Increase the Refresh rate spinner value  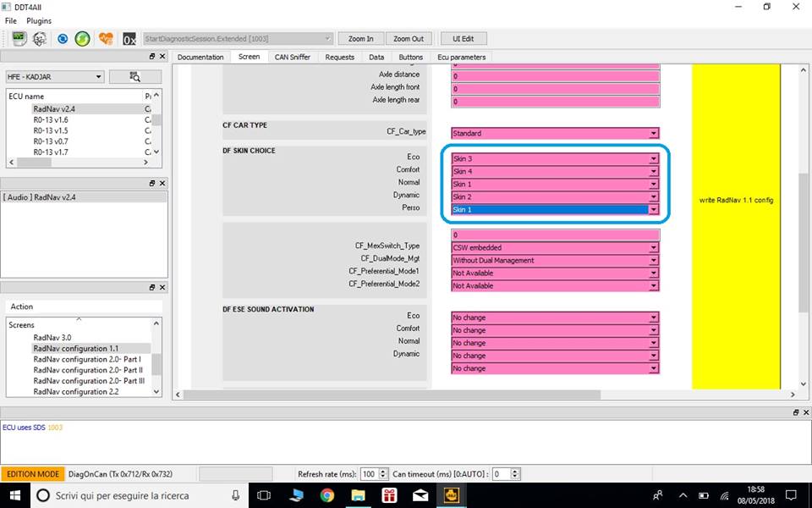tap(383, 472)
